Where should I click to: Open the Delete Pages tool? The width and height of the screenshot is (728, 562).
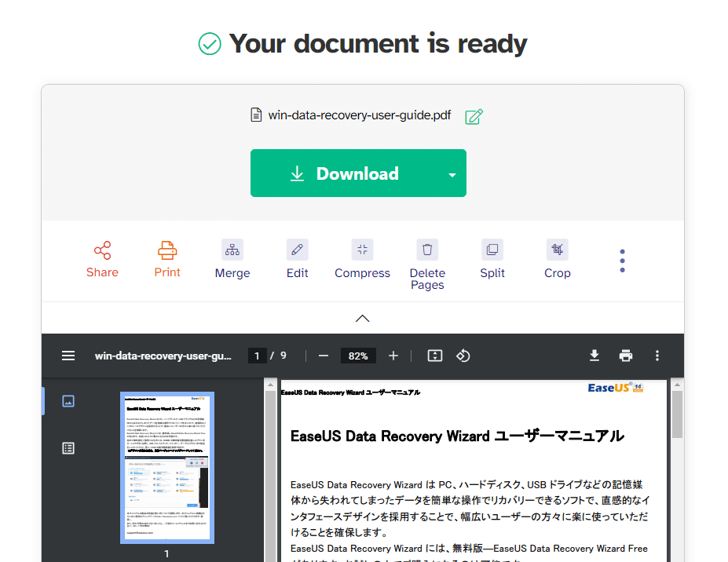427,250
